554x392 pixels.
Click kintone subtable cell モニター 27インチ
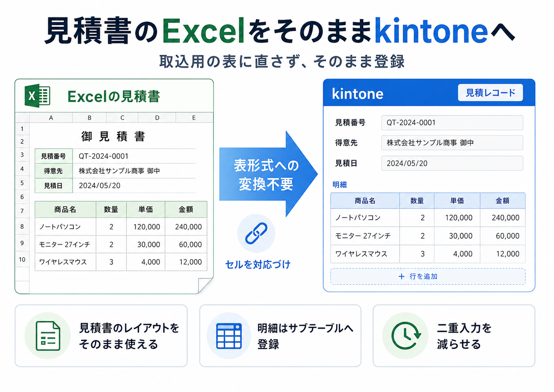(x=365, y=236)
